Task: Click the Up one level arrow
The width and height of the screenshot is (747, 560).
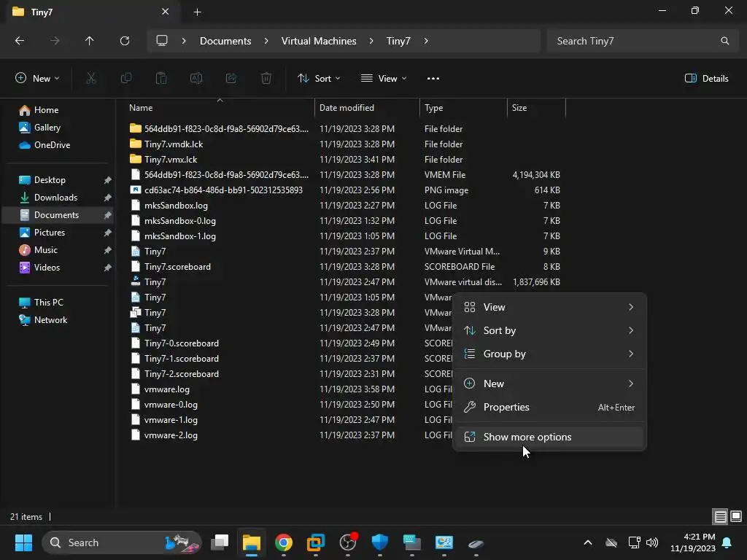Action: [x=89, y=41]
